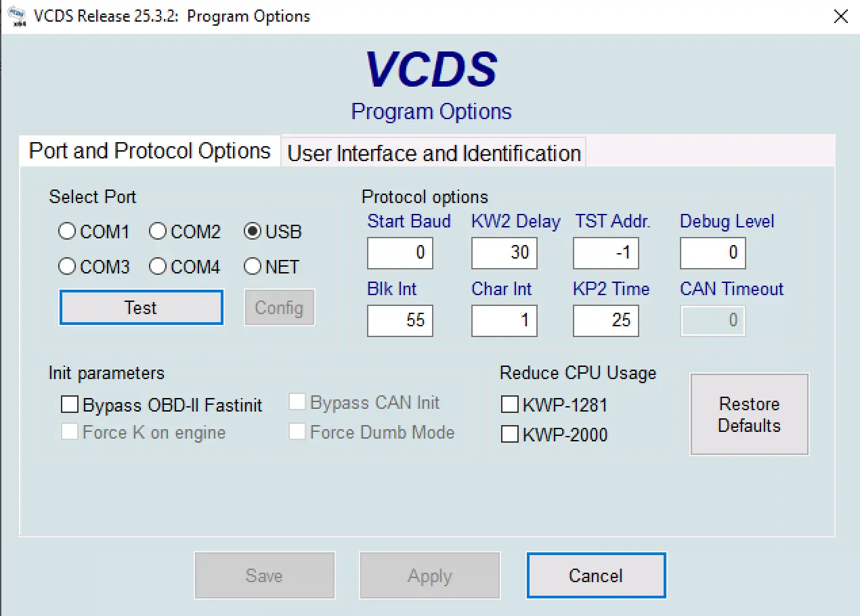Pick the COM4 port radio button
The width and height of the screenshot is (860, 616).
(158, 267)
